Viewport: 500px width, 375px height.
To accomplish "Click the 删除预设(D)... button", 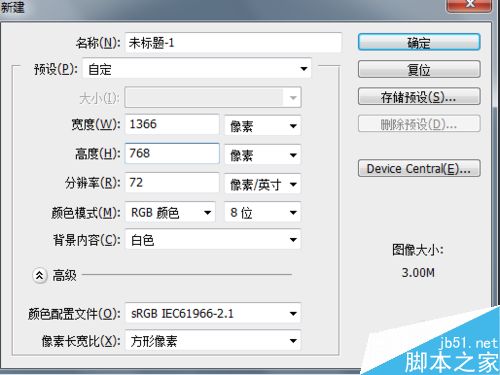I will pos(419,124).
